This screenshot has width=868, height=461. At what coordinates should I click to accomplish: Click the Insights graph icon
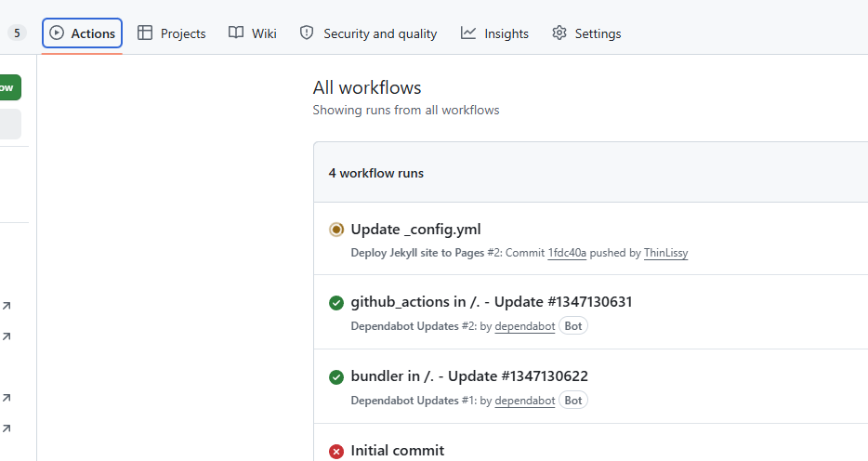467,33
